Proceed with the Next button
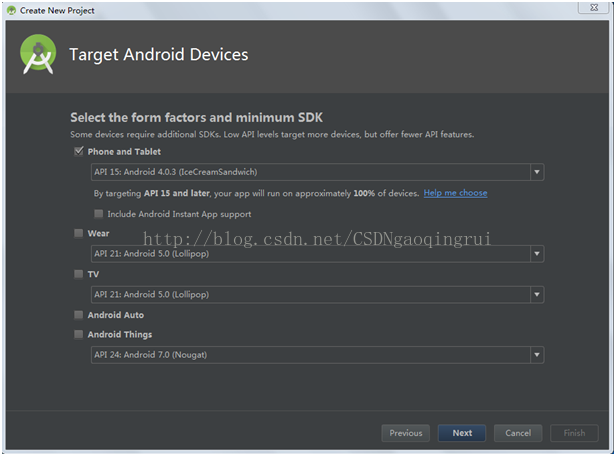This screenshot has width=616, height=456. tap(462, 433)
